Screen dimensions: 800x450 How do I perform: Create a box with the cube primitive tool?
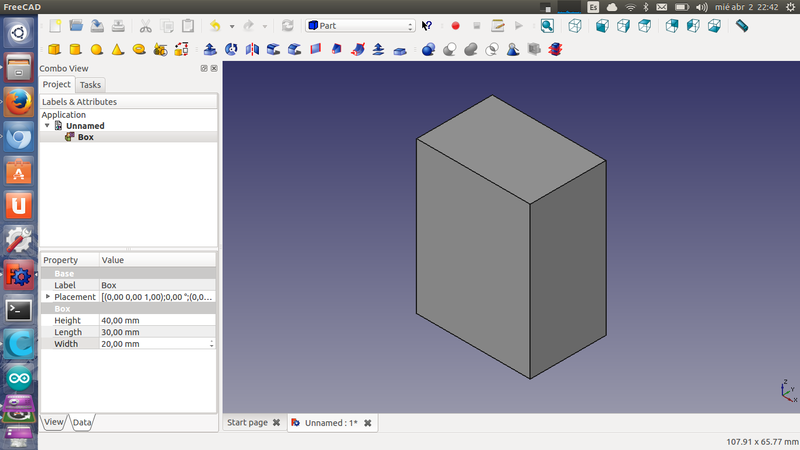pyautogui.click(x=55, y=48)
